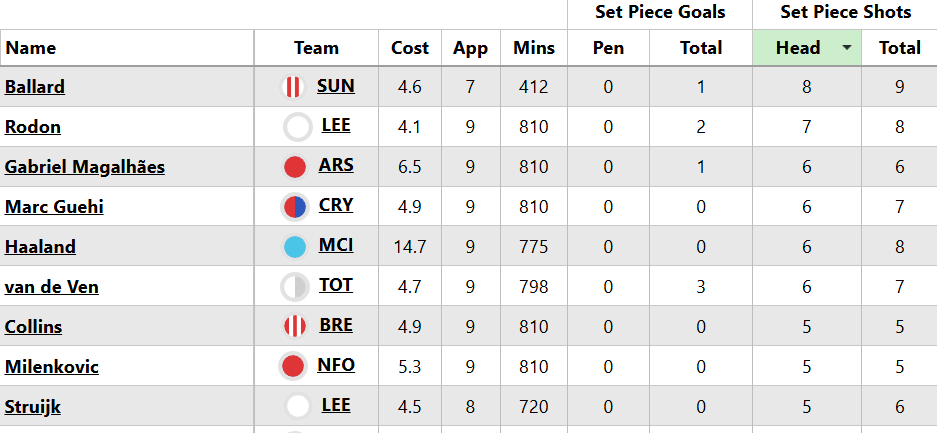This screenshot has width=937, height=433.
Task: Sort by App column header
Action: pos(471,48)
